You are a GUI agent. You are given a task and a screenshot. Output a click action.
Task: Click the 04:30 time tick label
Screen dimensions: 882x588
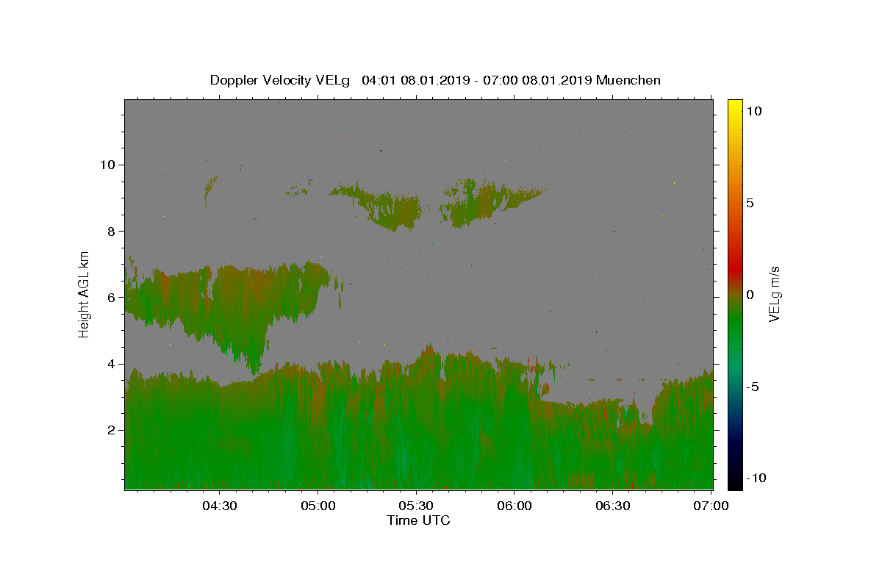click(x=219, y=506)
